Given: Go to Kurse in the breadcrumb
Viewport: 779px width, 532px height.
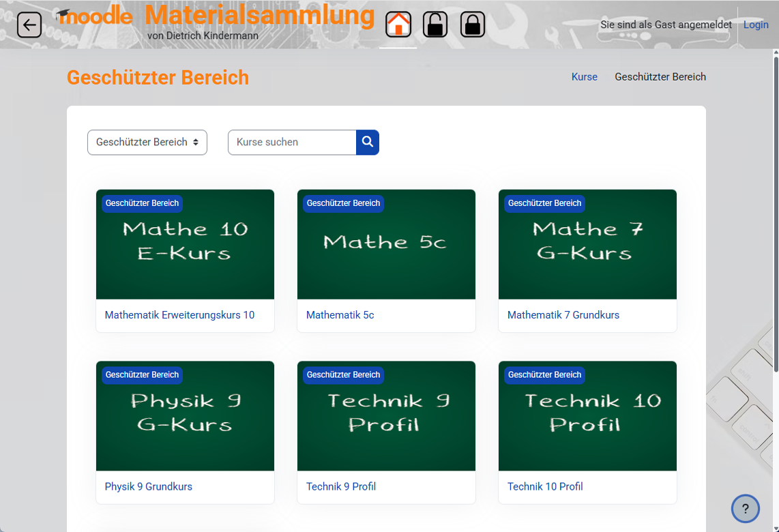Looking at the screenshot, I should pyautogui.click(x=584, y=77).
